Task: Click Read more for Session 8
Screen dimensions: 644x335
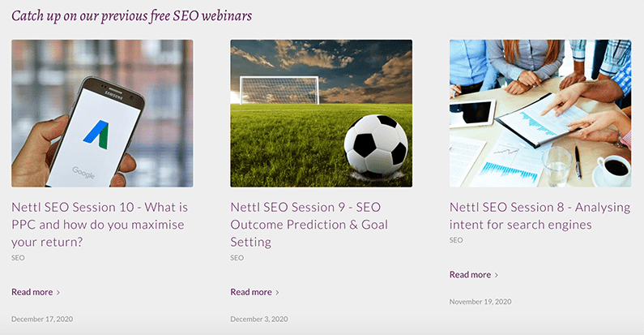Action: click(470, 275)
